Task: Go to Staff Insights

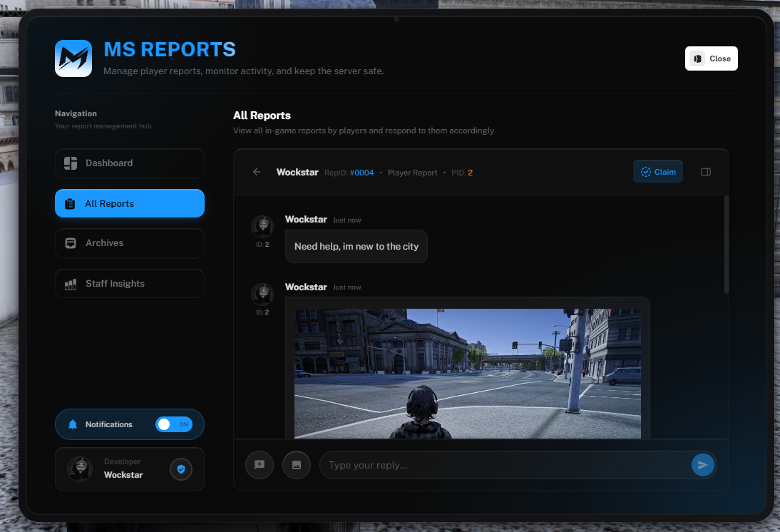Action: point(129,284)
